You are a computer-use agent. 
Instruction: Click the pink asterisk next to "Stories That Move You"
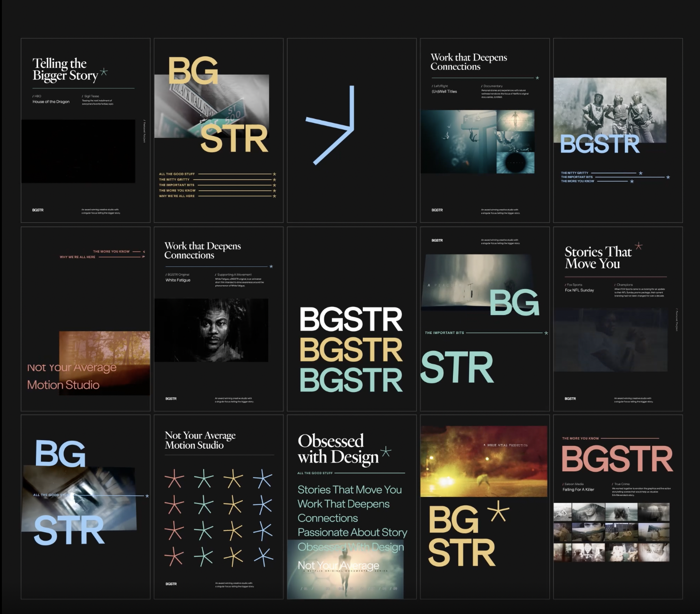(639, 246)
